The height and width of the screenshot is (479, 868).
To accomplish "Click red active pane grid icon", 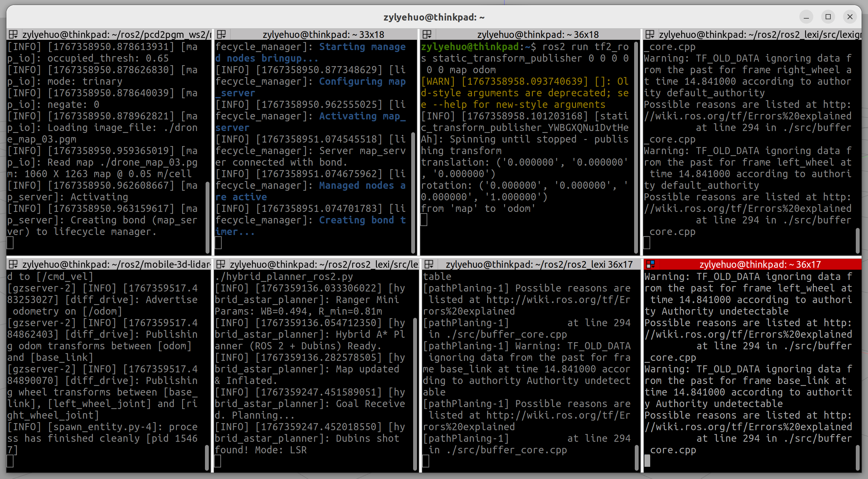I will coord(650,265).
